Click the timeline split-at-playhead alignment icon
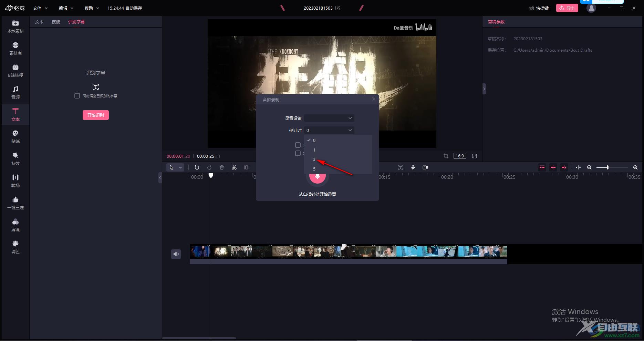Image resolution: width=644 pixels, height=341 pixels. (x=578, y=167)
